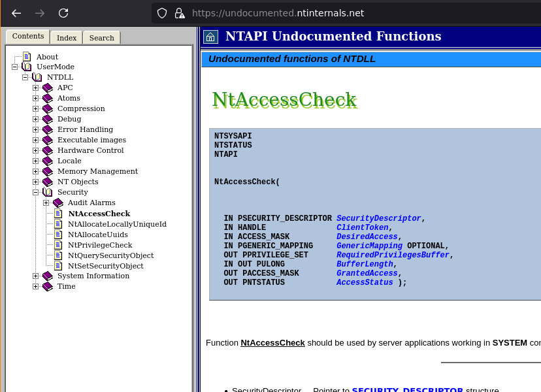
Task: Click the page icon beside NtPrivilegeCheck
Action: [58, 245]
